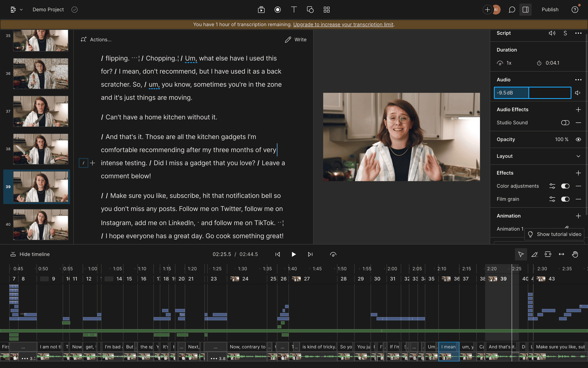The image size is (588, 368).
Task: Click Publish in the top bar
Action: coord(550,10)
